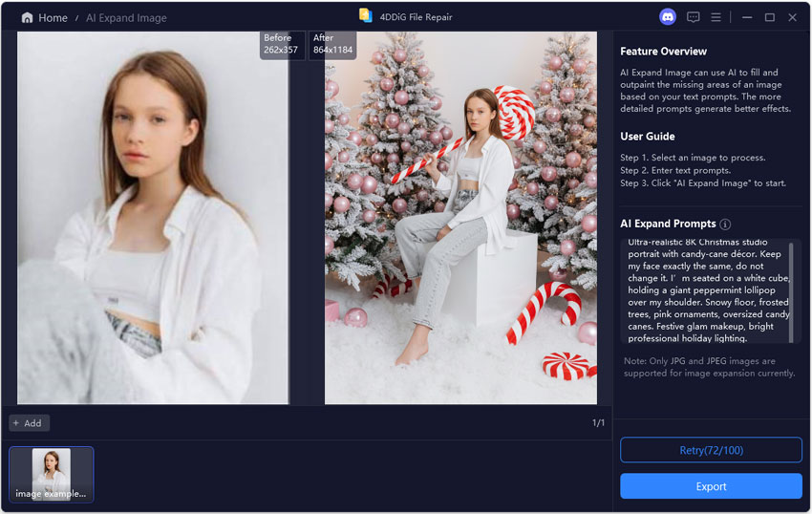This screenshot has width=812, height=514.
Task: Select the AI Expand Image breadcrumb
Action: pyautogui.click(x=126, y=17)
